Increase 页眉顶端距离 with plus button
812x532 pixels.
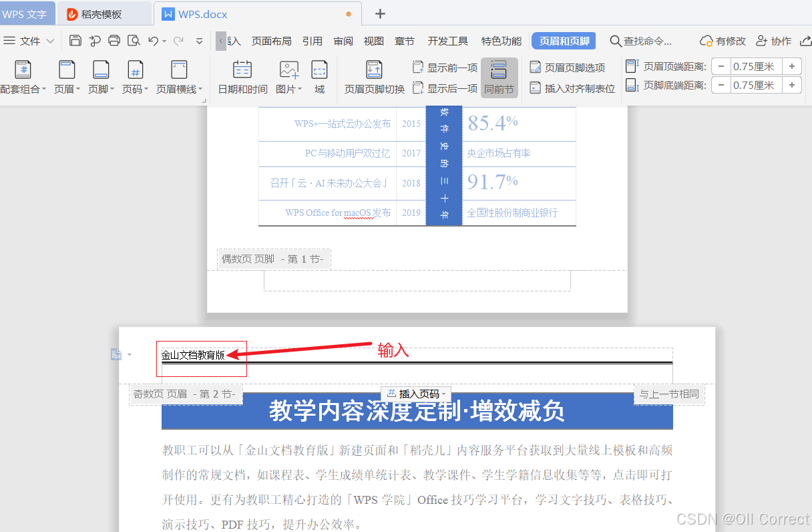792,66
